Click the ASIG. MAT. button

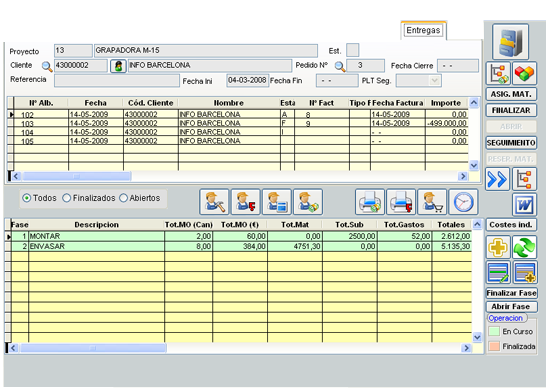coord(511,94)
